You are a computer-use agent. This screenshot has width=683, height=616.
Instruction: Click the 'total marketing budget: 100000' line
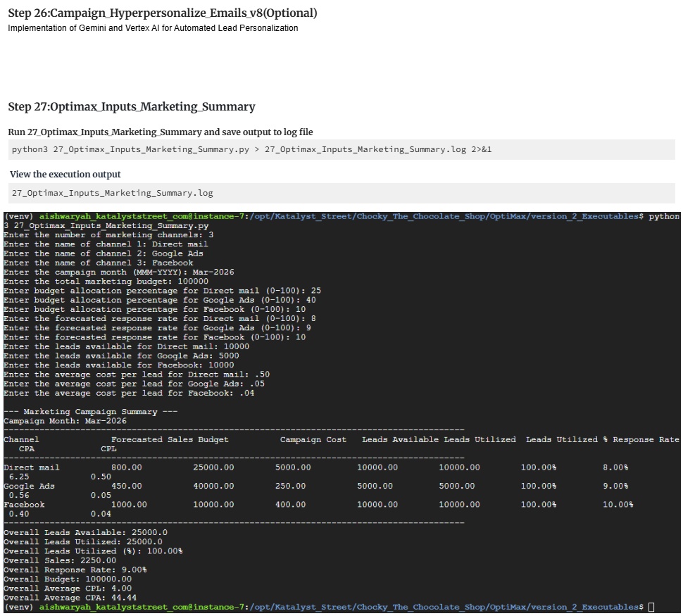pyautogui.click(x=106, y=282)
